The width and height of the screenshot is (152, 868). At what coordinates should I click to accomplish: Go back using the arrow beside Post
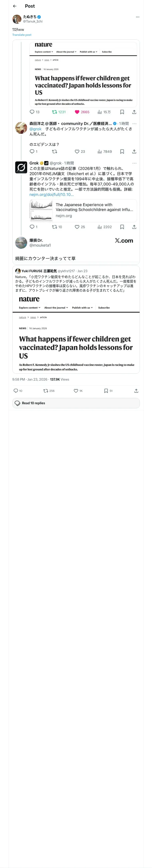tap(15, 6)
